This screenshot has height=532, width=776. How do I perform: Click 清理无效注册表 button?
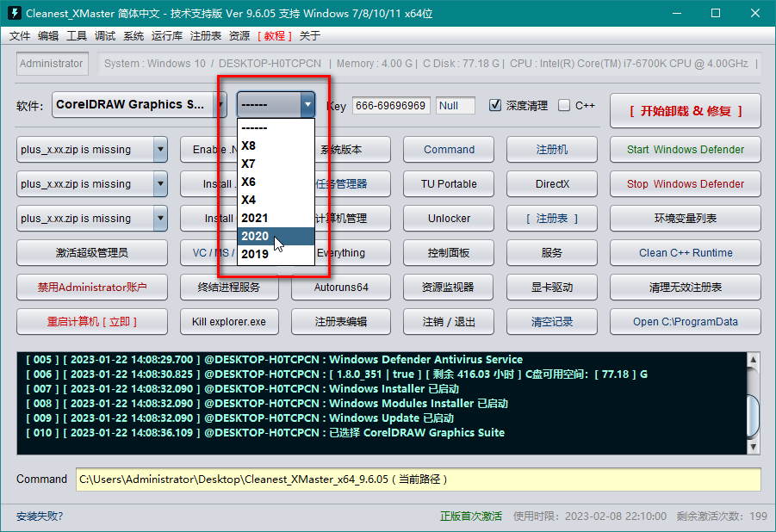point(685,287)
